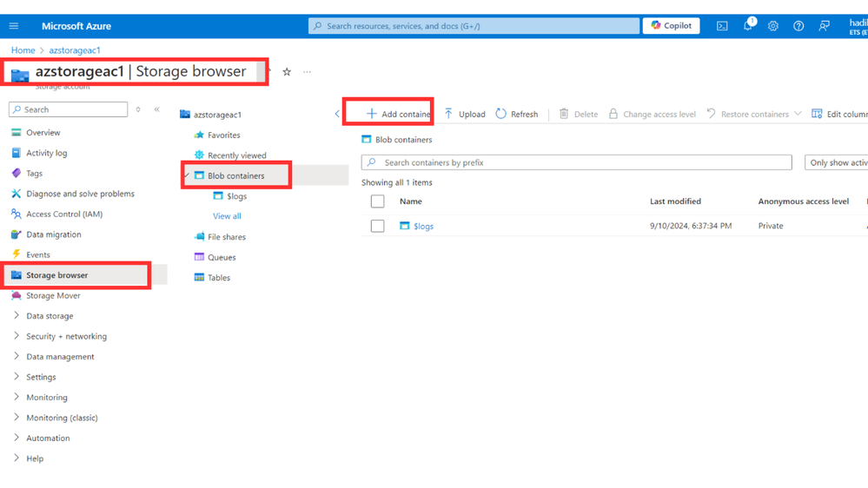Open Favorites in the storage tree
The image size is (868, 488).
click(223, 135)
